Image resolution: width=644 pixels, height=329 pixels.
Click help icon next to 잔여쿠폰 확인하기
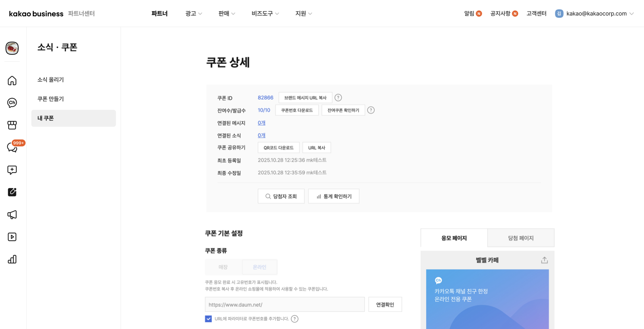(371, 110)
